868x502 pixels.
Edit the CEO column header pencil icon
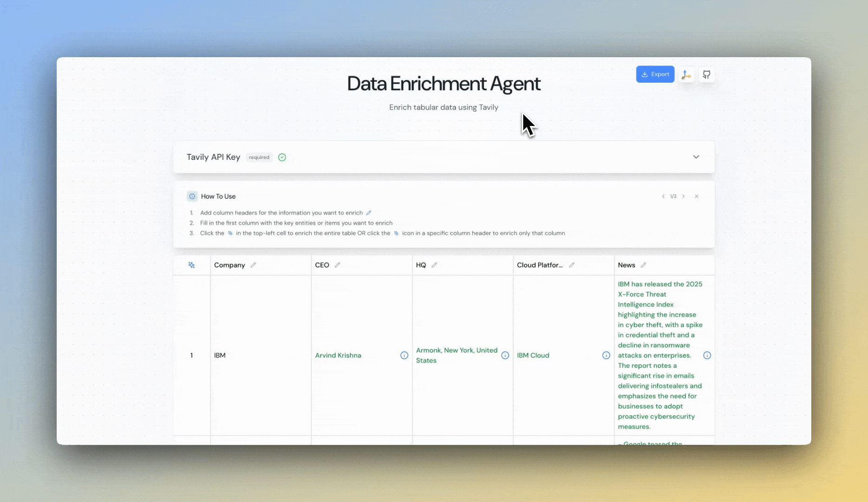coord(337,264)
